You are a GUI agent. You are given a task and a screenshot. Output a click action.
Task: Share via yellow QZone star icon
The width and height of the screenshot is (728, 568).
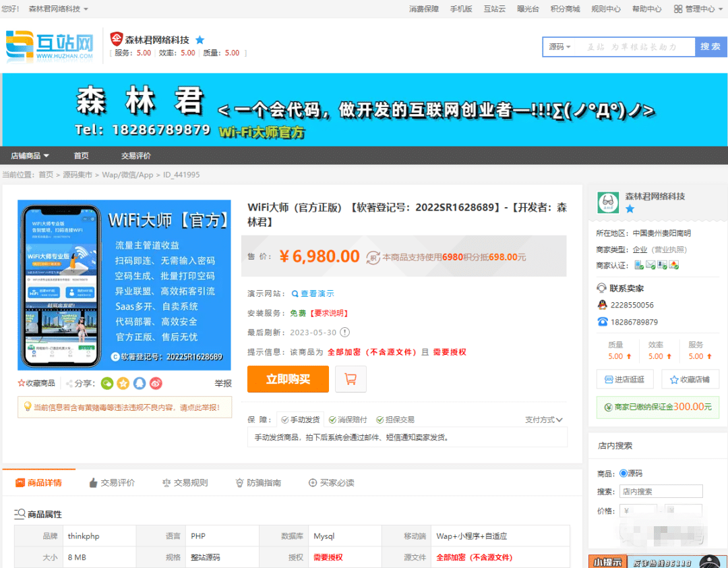point(123,383)
